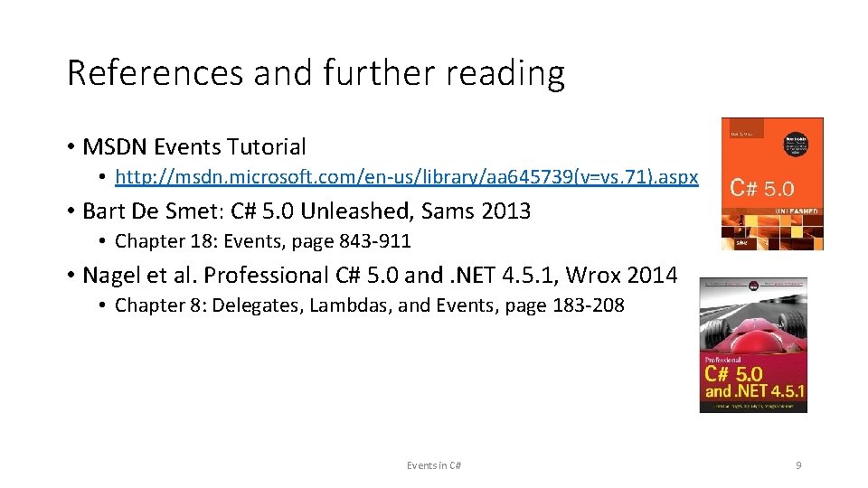Open the MSDN Events Tutorial hyperlink
868x488 pixels.
pyautogui.click(x=406, y=177)
